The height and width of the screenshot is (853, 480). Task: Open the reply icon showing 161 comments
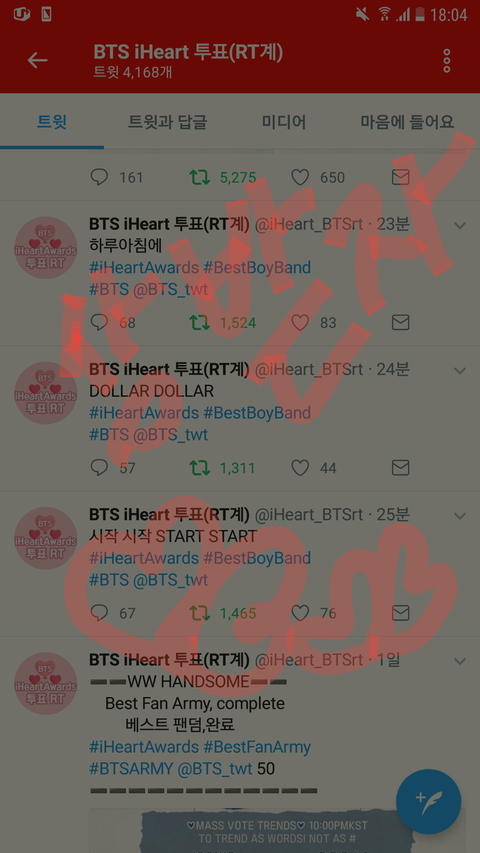coord(99,177)
